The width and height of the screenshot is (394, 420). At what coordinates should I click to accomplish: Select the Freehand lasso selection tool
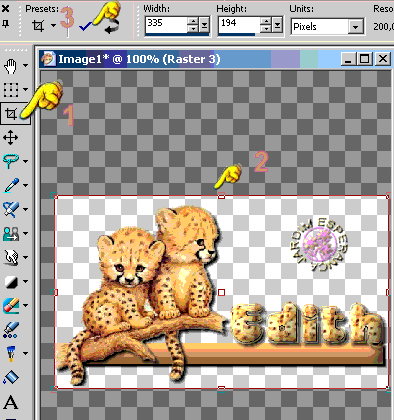click(x=11, y=161)
